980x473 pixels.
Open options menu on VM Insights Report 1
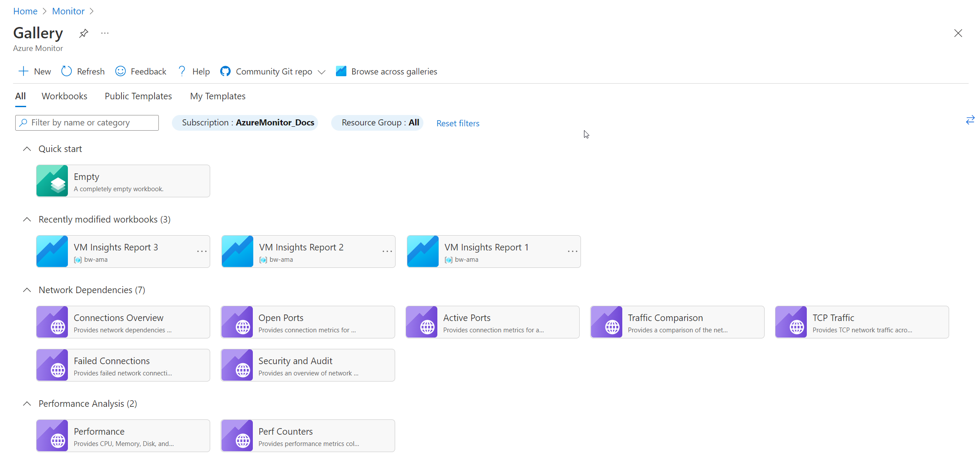pyautogui.click(x=572, y=251)
